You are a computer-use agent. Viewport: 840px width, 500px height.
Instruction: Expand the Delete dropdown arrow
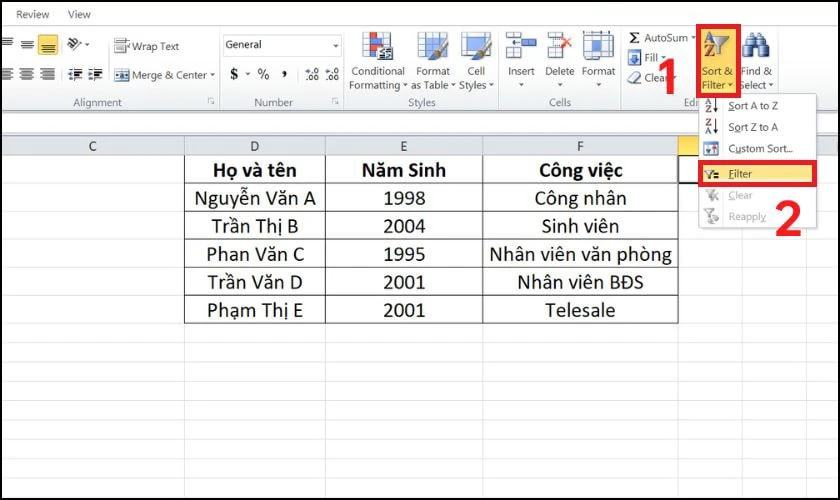point(559,85)
